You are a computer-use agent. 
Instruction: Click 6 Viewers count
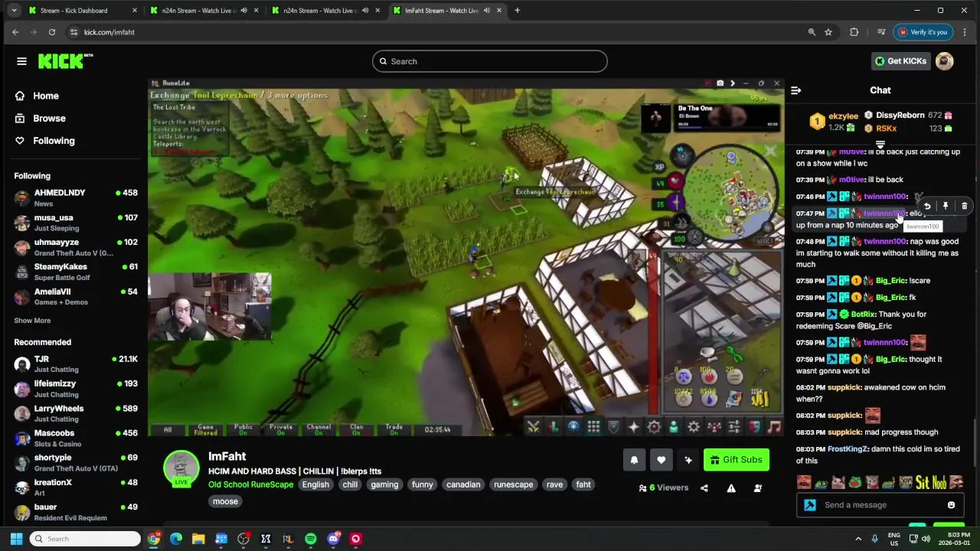pos(665,488)
